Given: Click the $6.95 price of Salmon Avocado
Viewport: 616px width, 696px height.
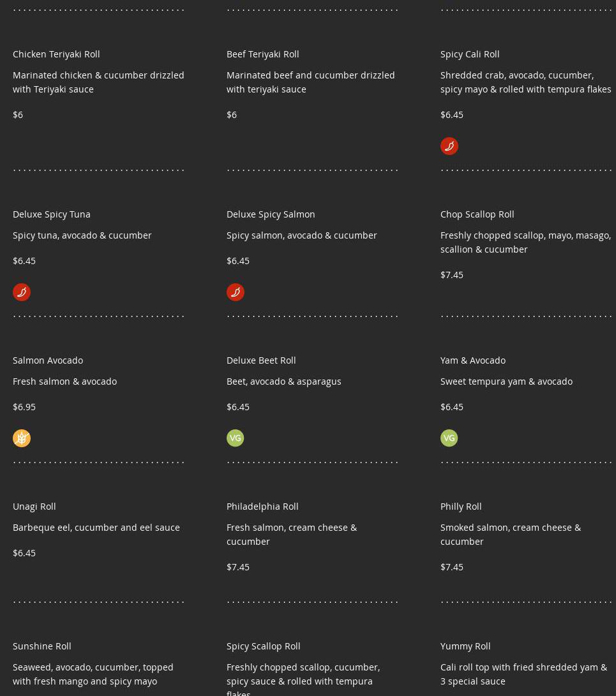Looking at the screenshot, I should pyautogui.click(x=24, y=406).
